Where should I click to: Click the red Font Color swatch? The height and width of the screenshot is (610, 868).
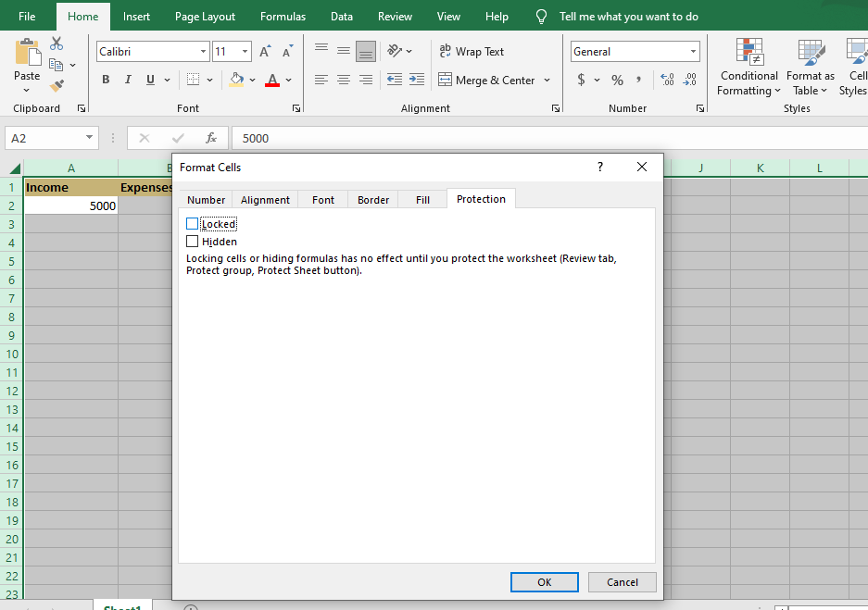(x=271, y=80)
